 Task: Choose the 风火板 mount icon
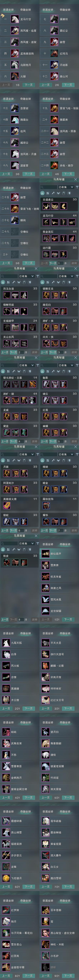(6, 666)
